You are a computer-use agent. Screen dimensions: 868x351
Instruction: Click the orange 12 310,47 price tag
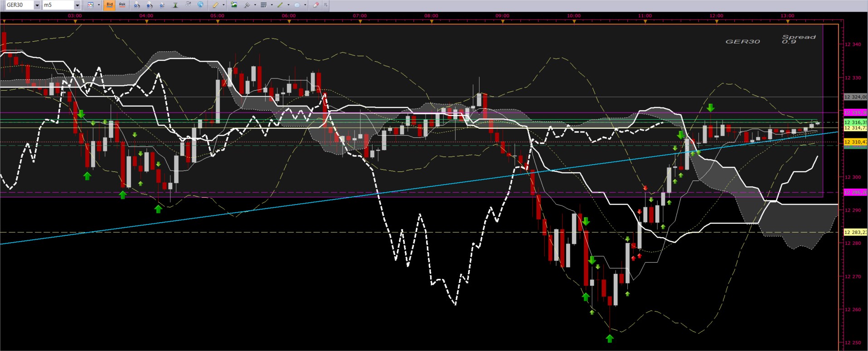[x=855, y=142]
